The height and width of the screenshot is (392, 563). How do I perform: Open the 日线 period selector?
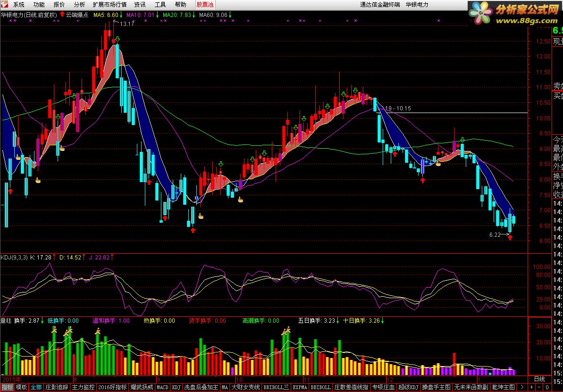539,379
